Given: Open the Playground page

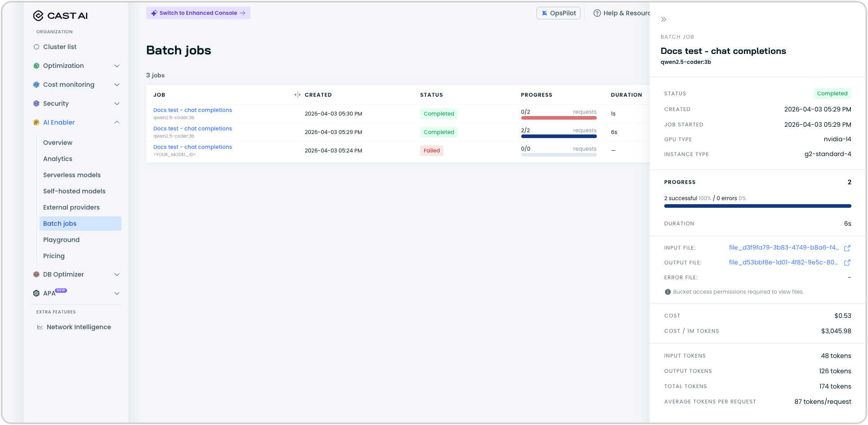Looking at the screenshot, I should [61, 240].
